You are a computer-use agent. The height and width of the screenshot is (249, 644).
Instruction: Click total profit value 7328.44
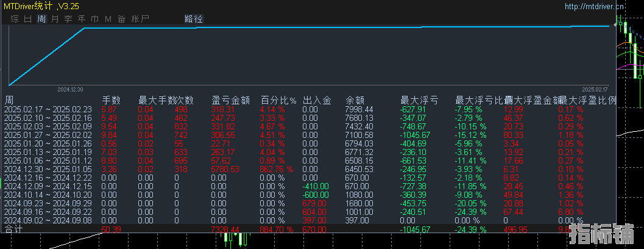tap(225, 229)
